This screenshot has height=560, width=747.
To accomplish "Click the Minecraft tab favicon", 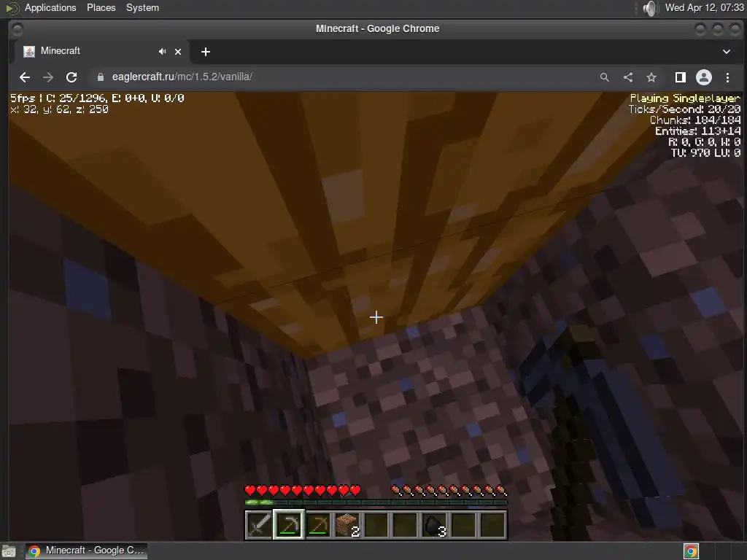I will 29,52.
